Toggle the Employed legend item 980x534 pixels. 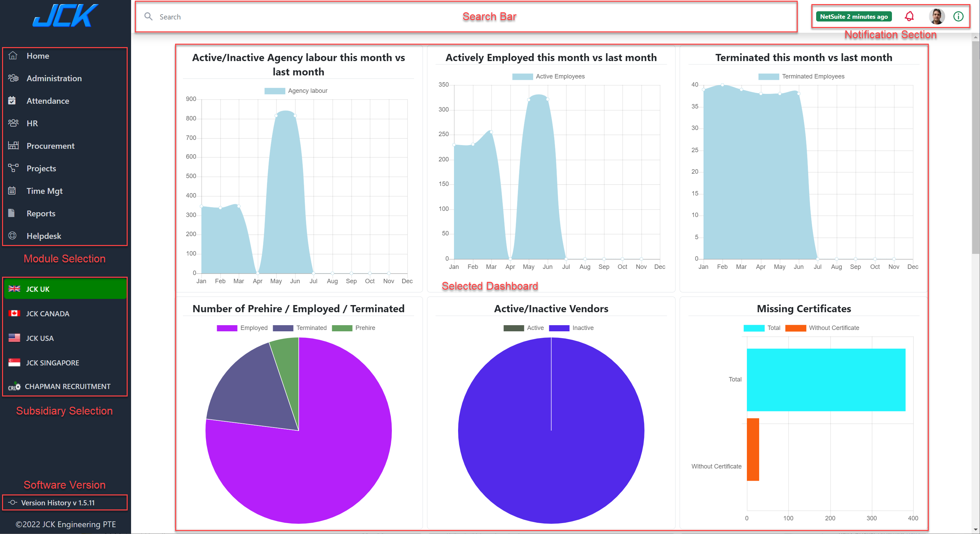[242, 328]
